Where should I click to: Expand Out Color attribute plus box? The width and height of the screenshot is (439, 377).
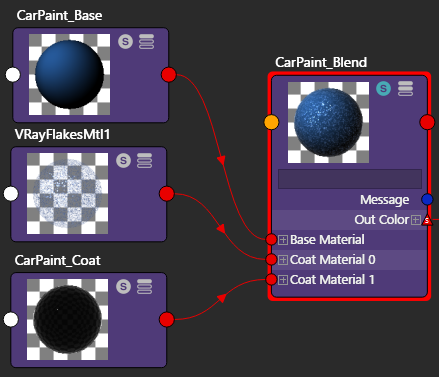pyautogui.click(x=415, y=220)
